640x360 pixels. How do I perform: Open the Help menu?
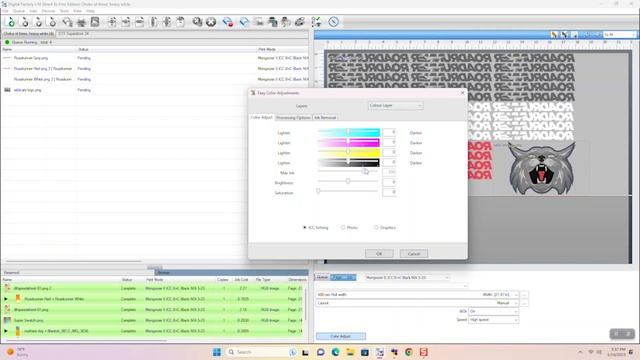pyautogui.click(x=90, y=11)
